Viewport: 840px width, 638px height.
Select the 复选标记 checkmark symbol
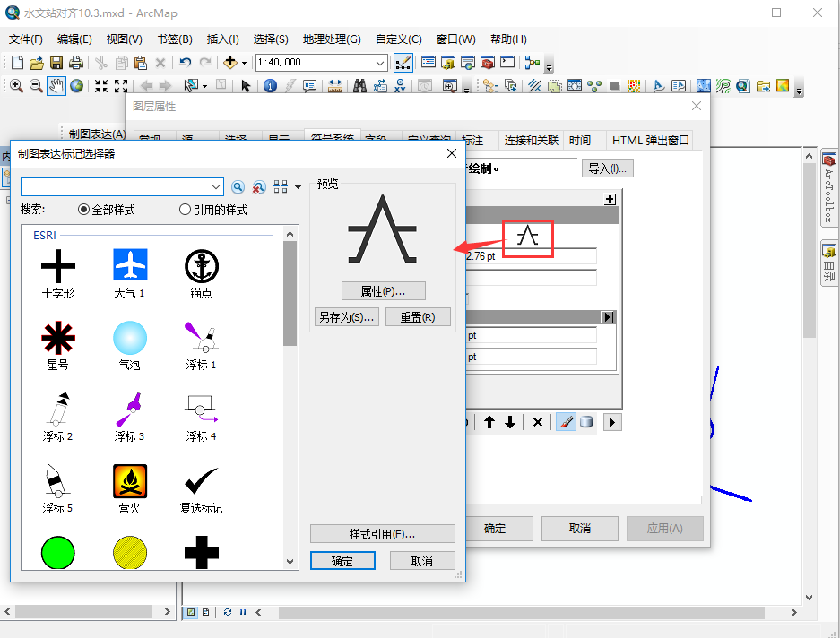click(x=202, y=488)
